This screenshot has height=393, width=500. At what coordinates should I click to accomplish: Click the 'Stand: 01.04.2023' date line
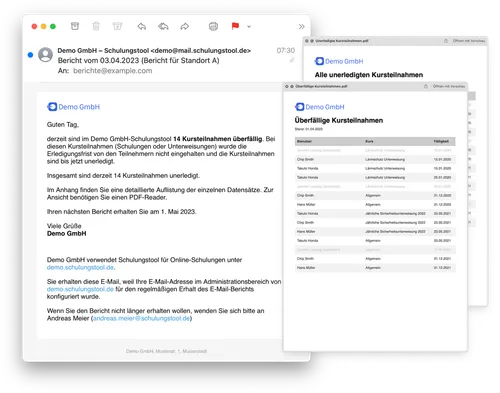coord(309,129)
